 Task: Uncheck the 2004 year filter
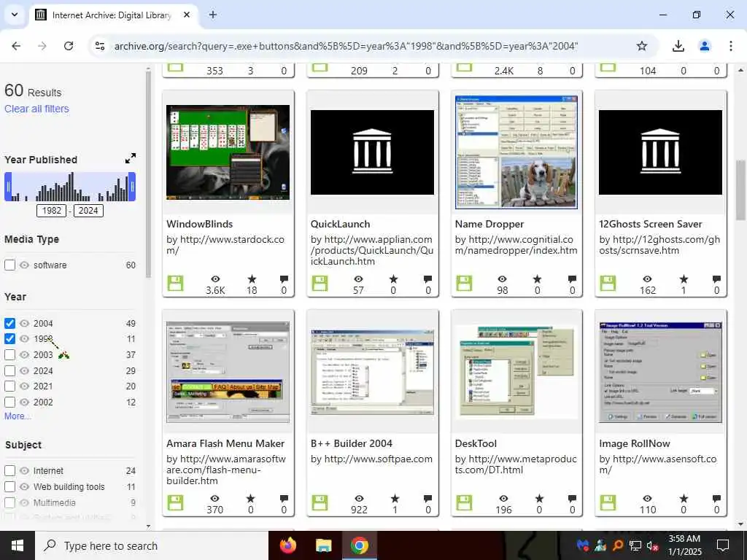[9, 323]
